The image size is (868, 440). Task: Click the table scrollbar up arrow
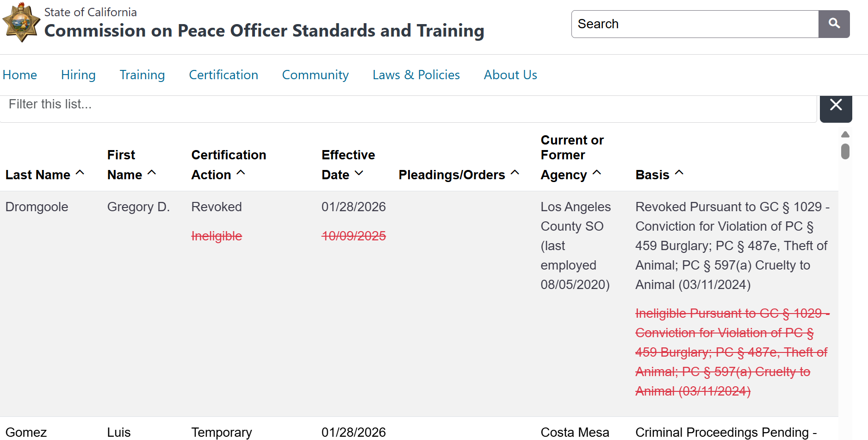pyautogui.click(x=845, y=134)
